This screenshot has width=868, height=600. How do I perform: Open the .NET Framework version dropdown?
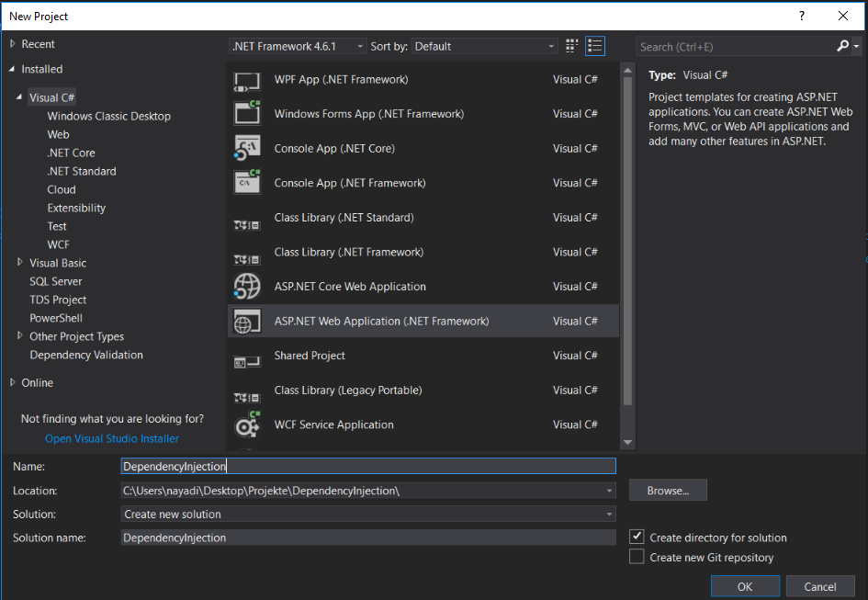coord(298,46)
